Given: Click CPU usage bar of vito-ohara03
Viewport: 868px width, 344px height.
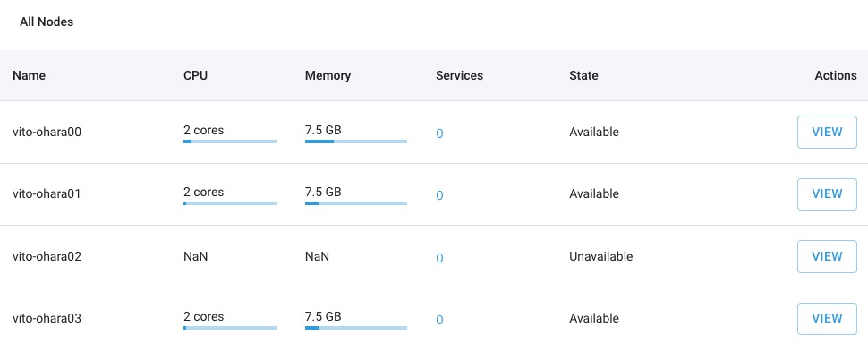Looking at the screenshot, I should pos(230,328).
